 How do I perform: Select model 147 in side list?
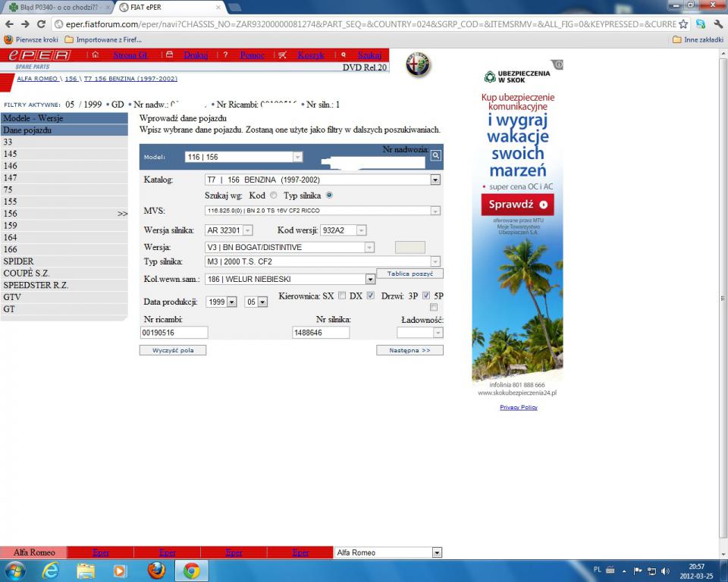pyautogui.click(x=64, y=178)
